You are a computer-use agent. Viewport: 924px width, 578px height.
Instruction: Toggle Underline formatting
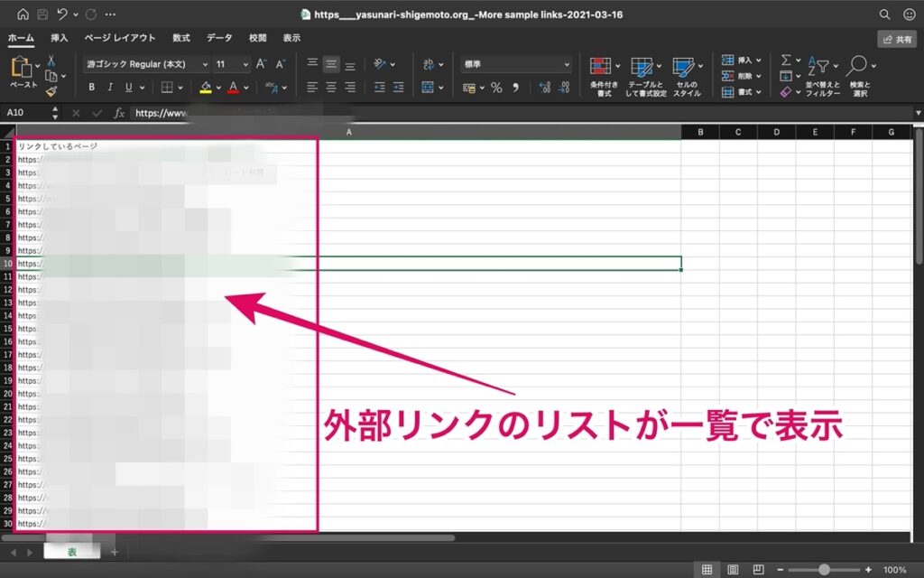tap(128, 88)
